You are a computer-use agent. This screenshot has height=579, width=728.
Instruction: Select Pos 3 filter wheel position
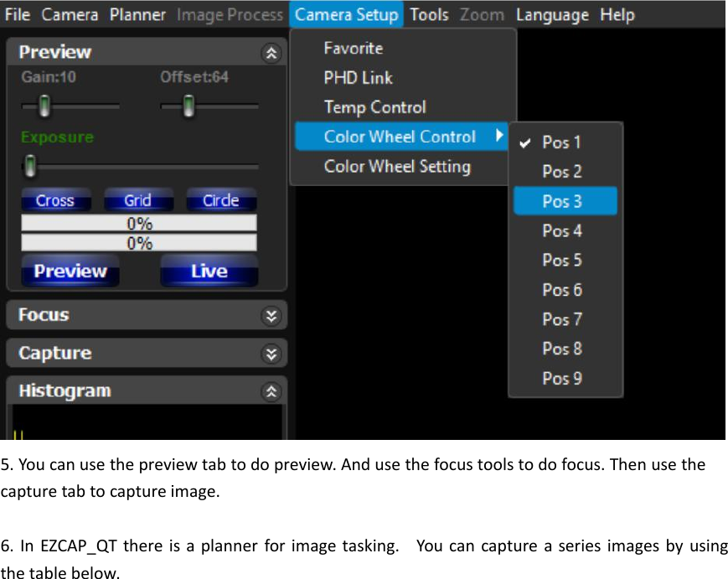(561, 201)
